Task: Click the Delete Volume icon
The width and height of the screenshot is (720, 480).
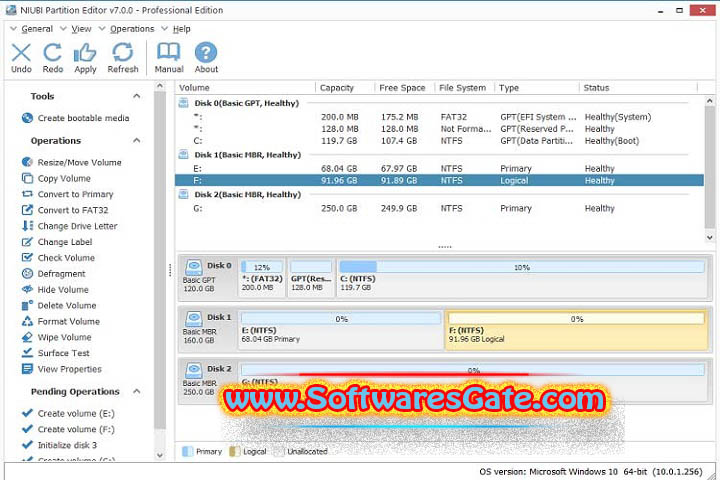Action: click(x=27, y=305)
